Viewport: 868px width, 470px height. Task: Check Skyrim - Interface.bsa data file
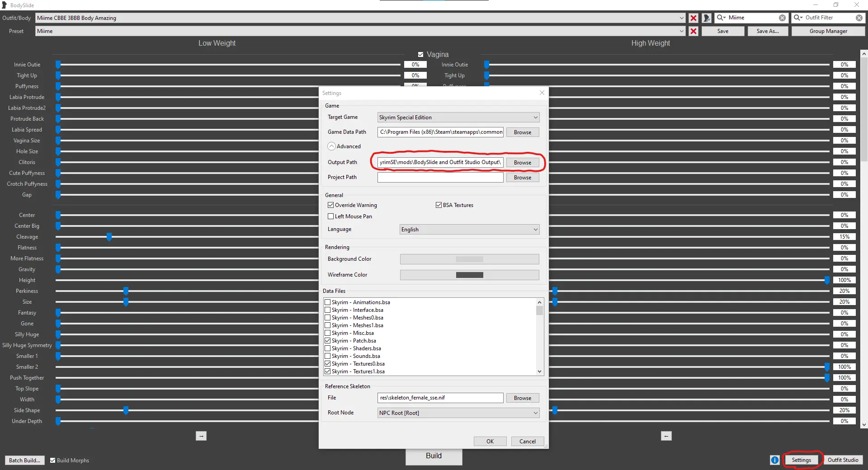click(328, 310)
